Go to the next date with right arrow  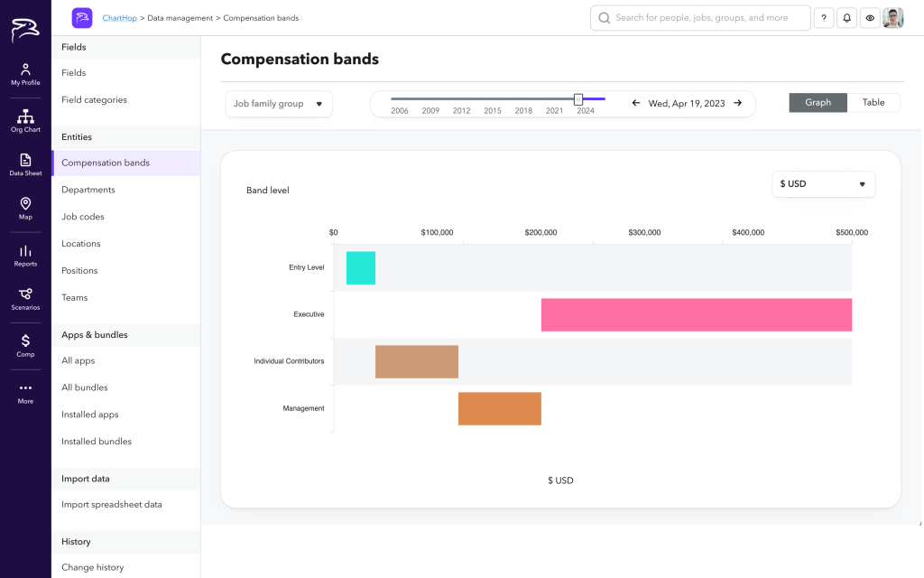(738, 103)
